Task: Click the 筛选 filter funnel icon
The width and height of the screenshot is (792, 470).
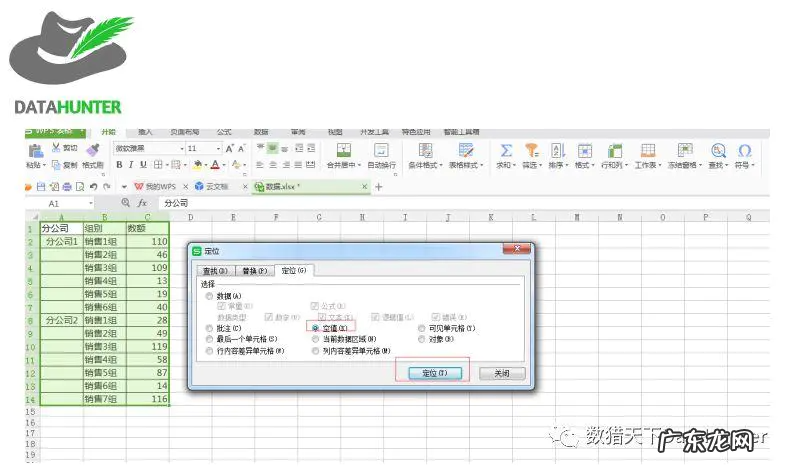Action: (531, 150)
